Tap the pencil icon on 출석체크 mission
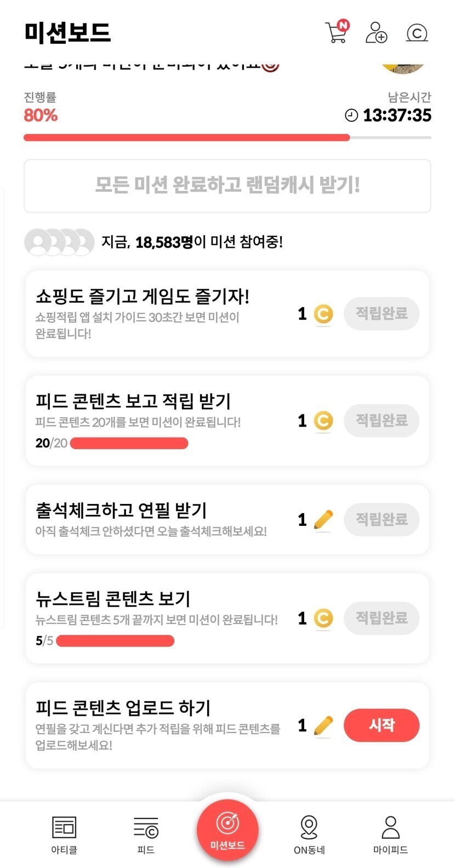This screenshot has height=868, width=455. [x=323, y=519]
